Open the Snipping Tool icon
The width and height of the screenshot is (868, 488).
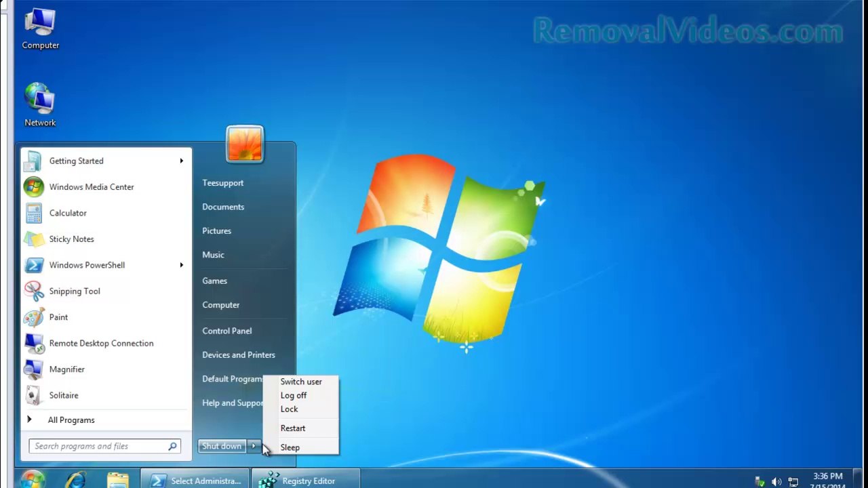(x=34, y=291)
